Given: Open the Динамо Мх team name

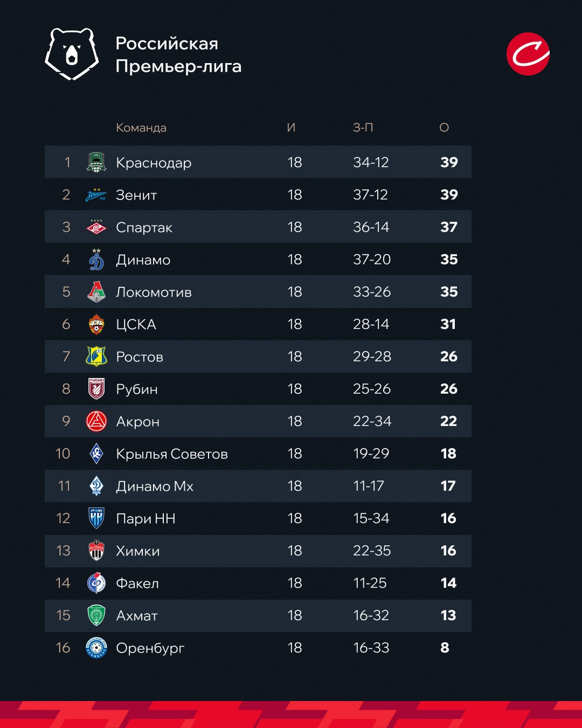Looking at the screenshot, I should (155, 486).
